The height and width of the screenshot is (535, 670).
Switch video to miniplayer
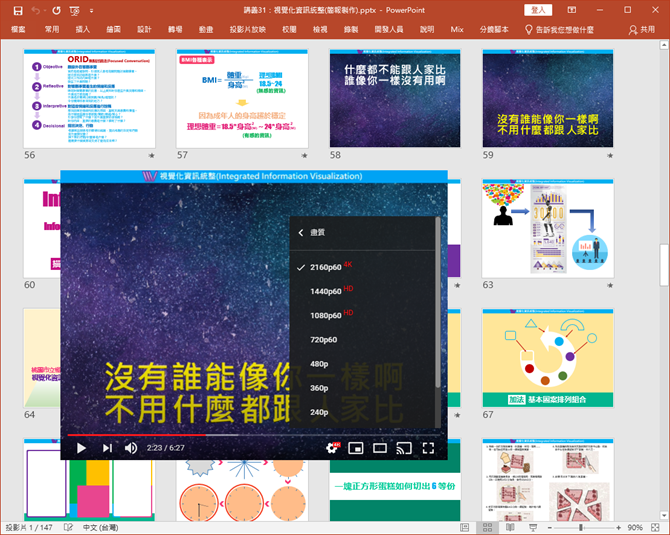tap(356, 448)
